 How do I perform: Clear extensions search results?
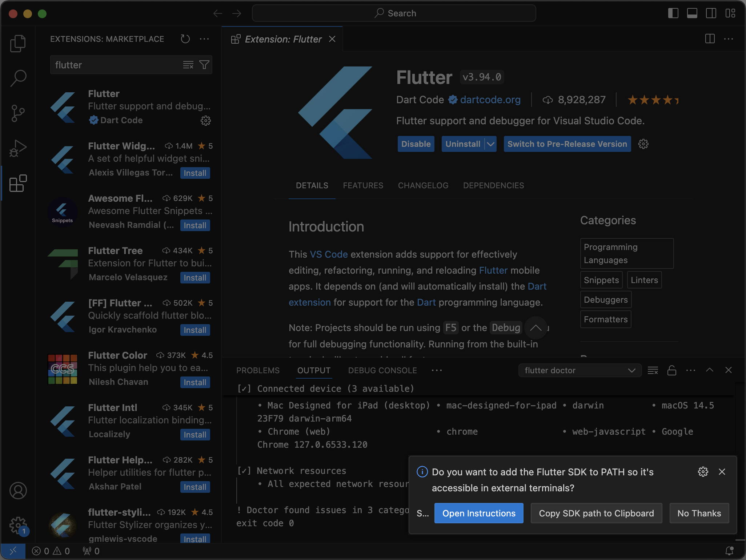[x=188, y=65]
